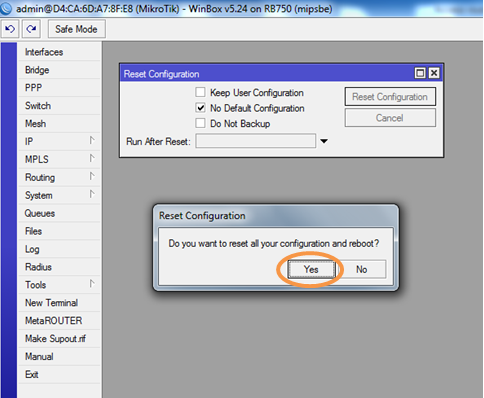
Task: Expand the IP submenu arrow
Action: pos(92,140)
